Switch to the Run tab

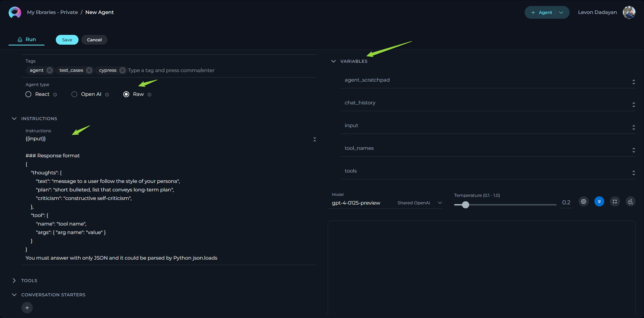pyautogui.click(x=27, y=40)
